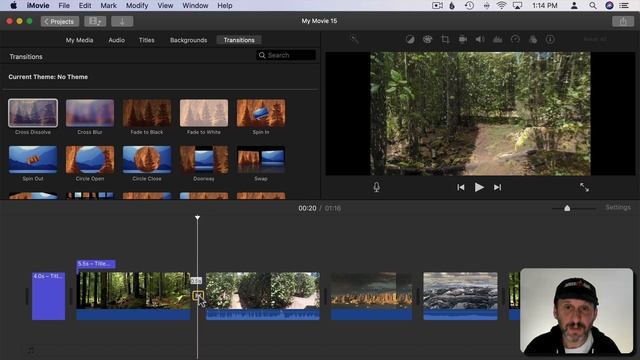Viewport: 640px width, 360px height.
Task: Open Speed adjustment tool
Action: pyautogui.click(x=515, y=40)
